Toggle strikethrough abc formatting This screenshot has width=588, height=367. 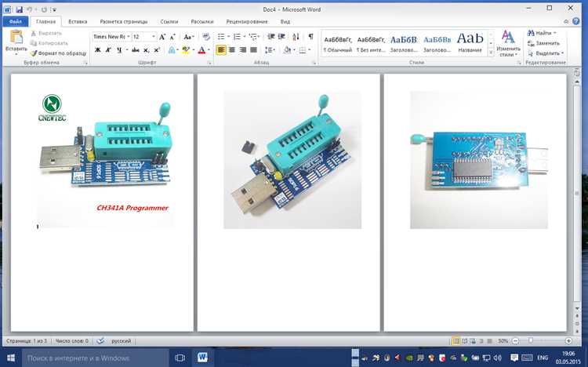136,50
